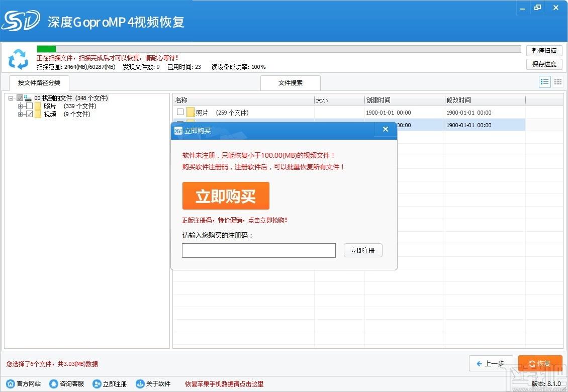
Task: Click the 保存进度 button
Action: [x=544, y=64]
